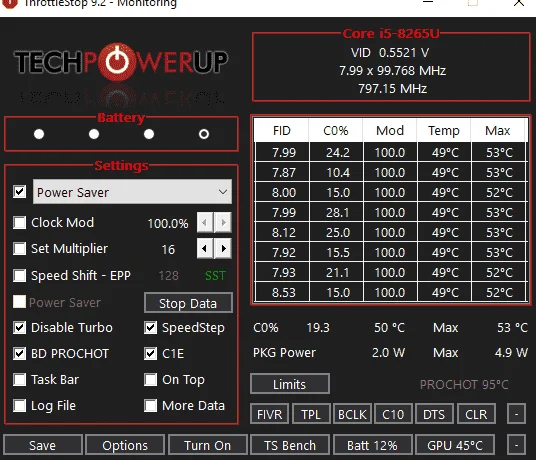Click the green SST indicator
Screen dimensions: 536x460
coord(215,276)
